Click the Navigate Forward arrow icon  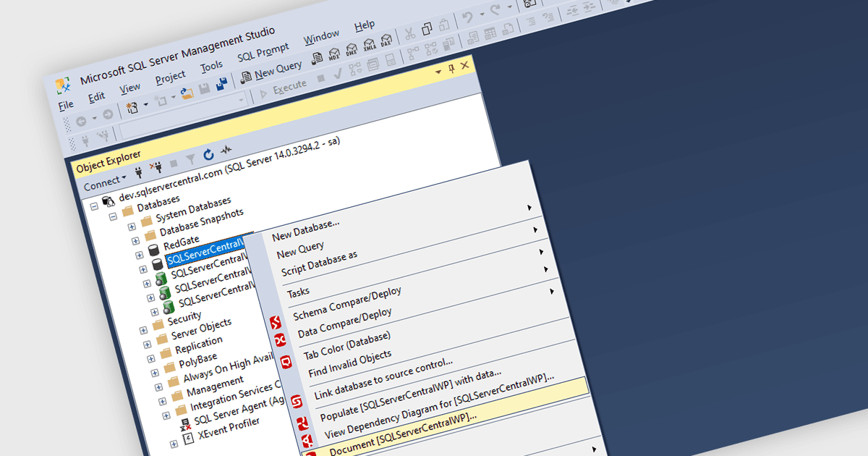[x=107, y=114]
